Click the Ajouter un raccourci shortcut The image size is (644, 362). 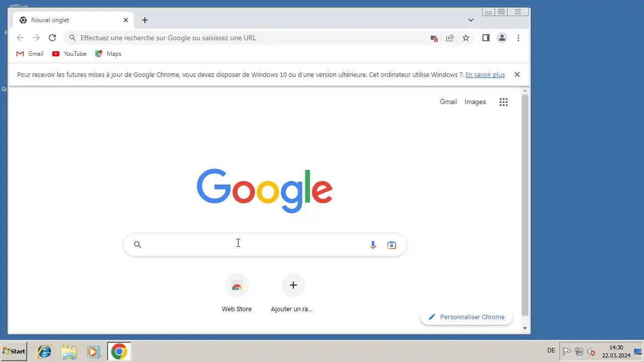(293, 293)
